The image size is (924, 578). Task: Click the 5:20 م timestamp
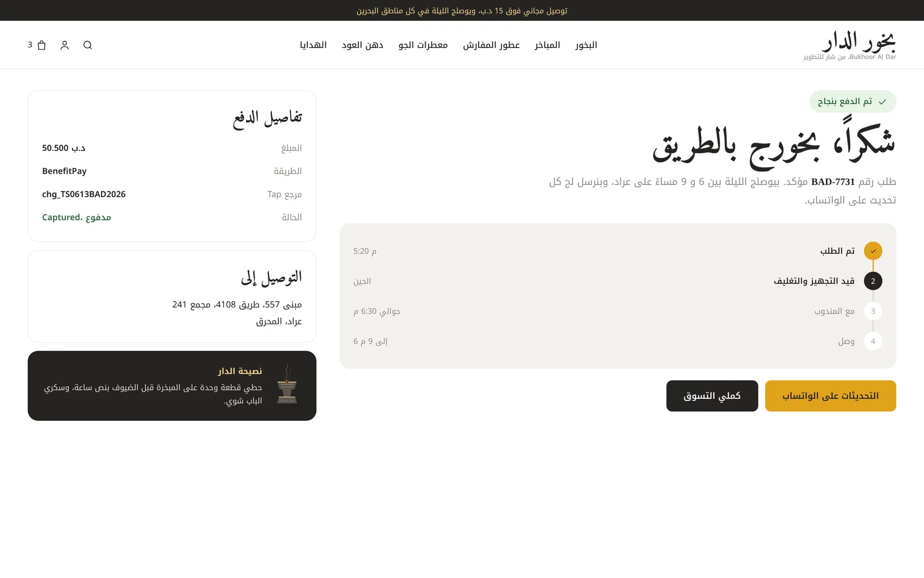coord(365,251)
